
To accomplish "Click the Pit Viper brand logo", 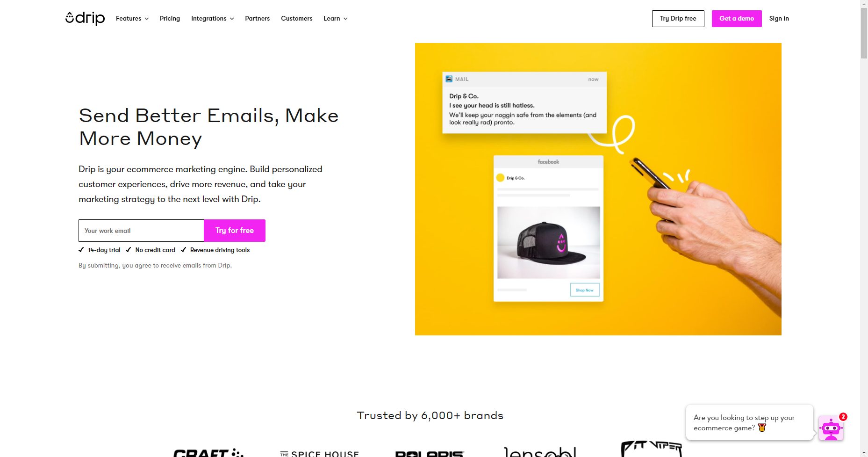I will (652, 449).
